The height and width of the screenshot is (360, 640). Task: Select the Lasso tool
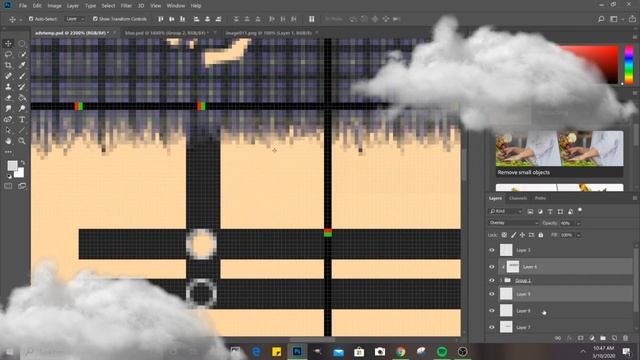pos(8,54)
